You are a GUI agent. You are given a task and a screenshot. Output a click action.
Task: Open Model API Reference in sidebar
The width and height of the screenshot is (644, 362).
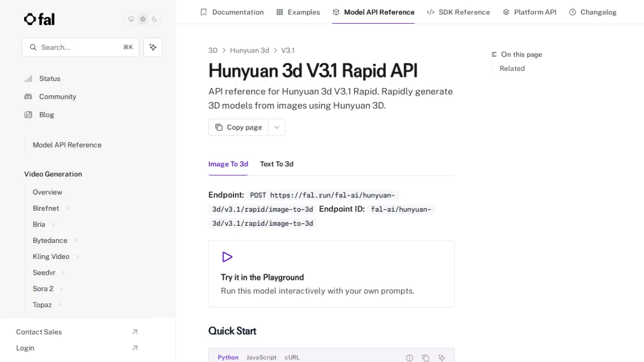click(x=67, y=145)
